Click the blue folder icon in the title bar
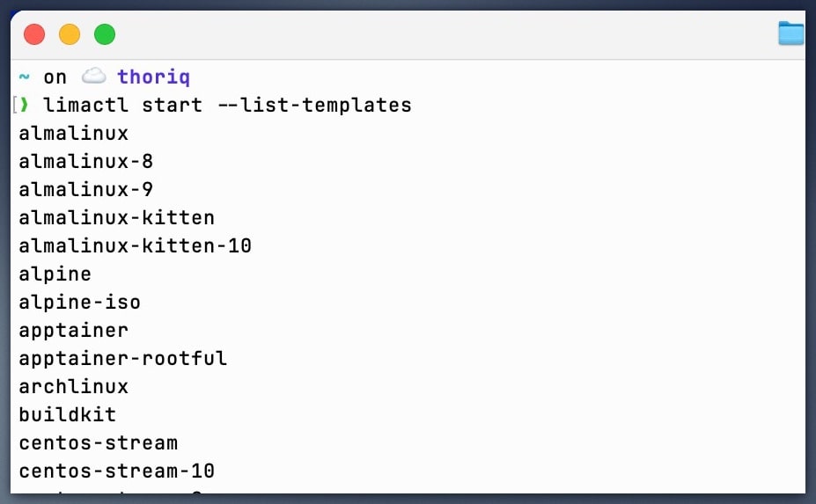The width and height of the screenshot is (816, 504). (791, 34)
